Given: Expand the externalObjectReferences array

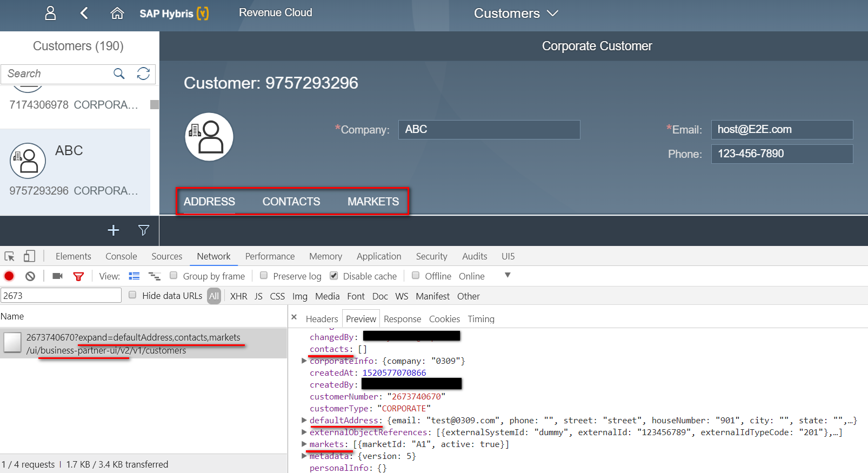Looking at the screenshot, I should [304, 432].
